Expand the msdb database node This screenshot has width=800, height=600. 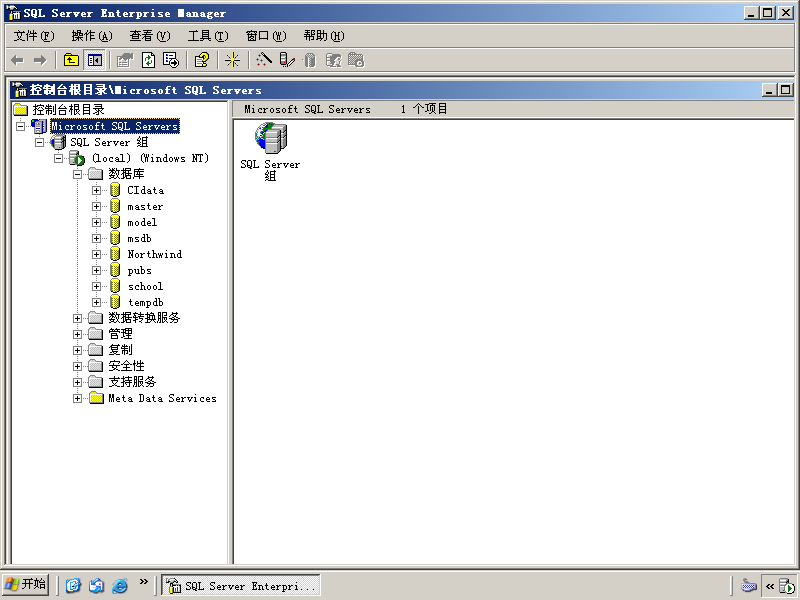point(96,238)
